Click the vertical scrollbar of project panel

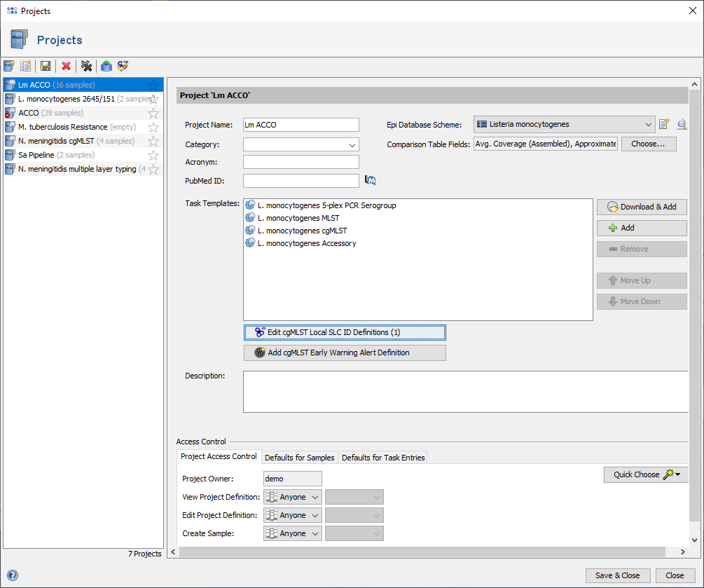coord(694,308)
